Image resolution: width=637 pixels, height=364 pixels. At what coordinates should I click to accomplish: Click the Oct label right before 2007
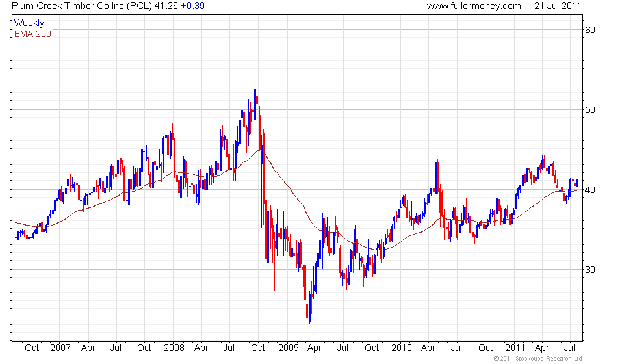[x=32, y=348]
